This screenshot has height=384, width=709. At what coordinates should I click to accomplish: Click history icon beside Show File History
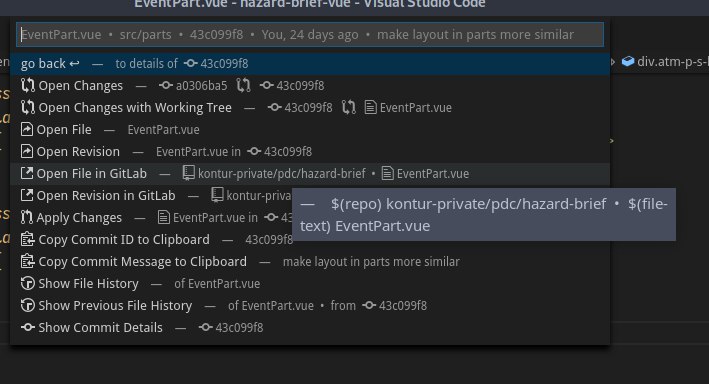[x=28, y=284]
